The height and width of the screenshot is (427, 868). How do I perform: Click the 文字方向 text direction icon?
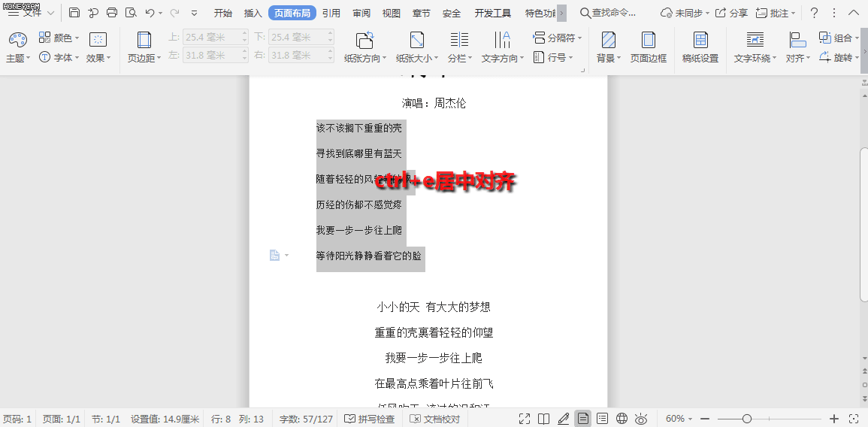502,39
